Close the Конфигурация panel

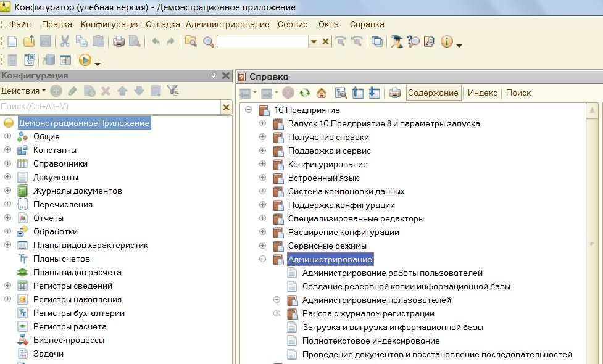tap(226, 75)
